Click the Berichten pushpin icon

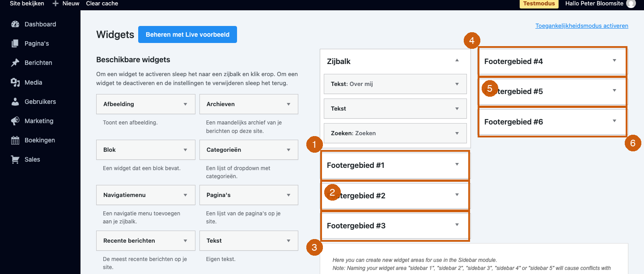[x=15, y=63]
